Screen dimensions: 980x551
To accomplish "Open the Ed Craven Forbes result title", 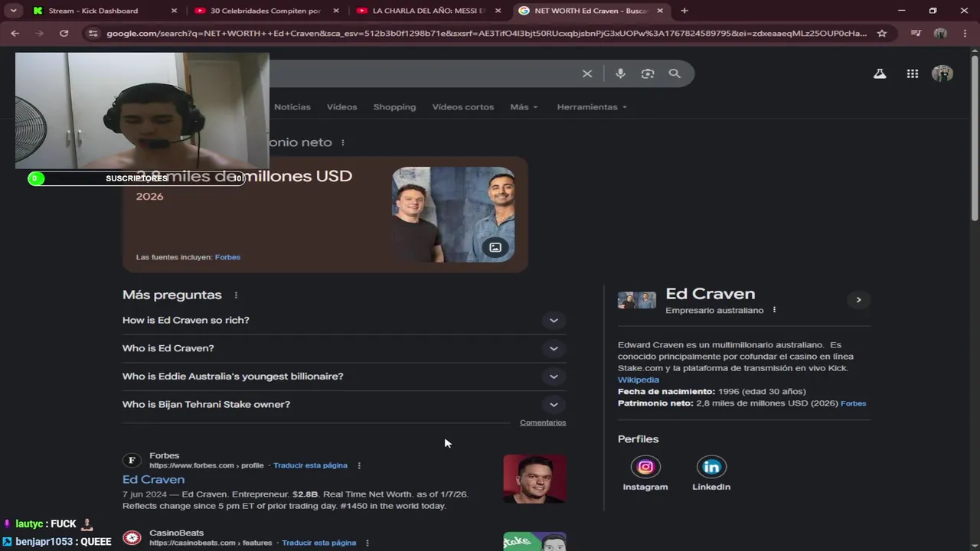I will pyautogui.click(x=153, y=480).
